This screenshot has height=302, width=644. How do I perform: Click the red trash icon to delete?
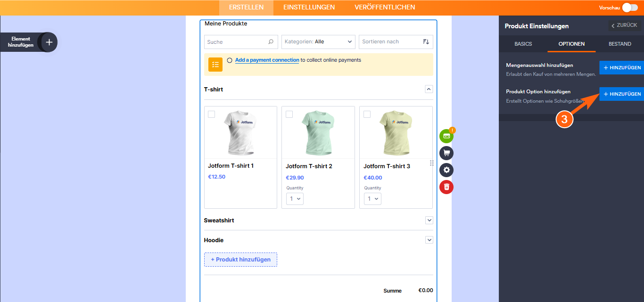446,187
